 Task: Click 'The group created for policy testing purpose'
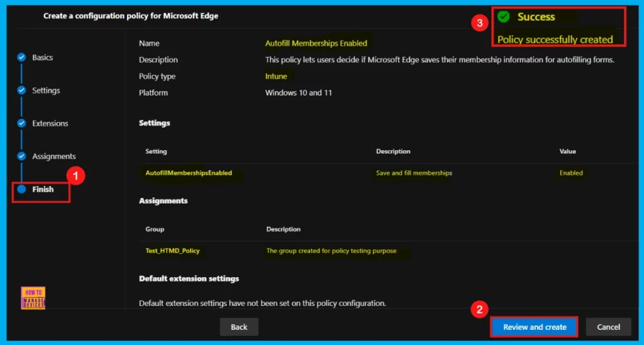click(331, 251)
